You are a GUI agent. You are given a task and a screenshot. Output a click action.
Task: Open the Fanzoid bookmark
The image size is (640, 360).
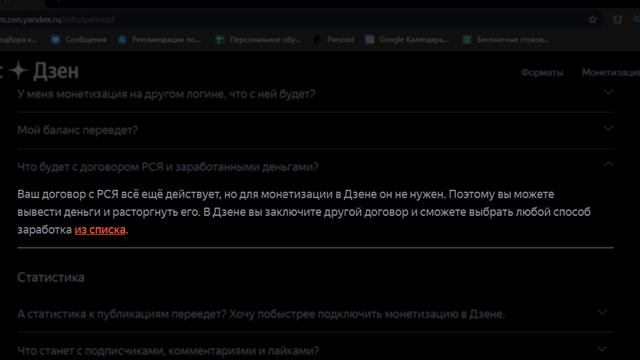point(333,40)
